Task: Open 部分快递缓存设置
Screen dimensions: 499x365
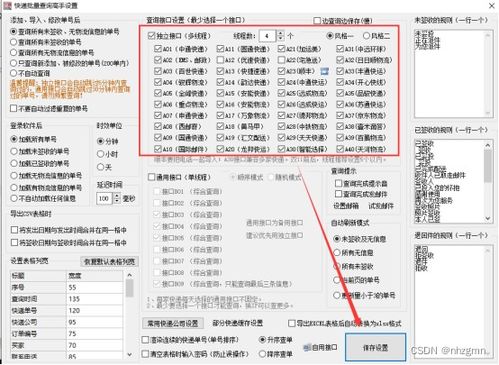Action: [238, 323]
